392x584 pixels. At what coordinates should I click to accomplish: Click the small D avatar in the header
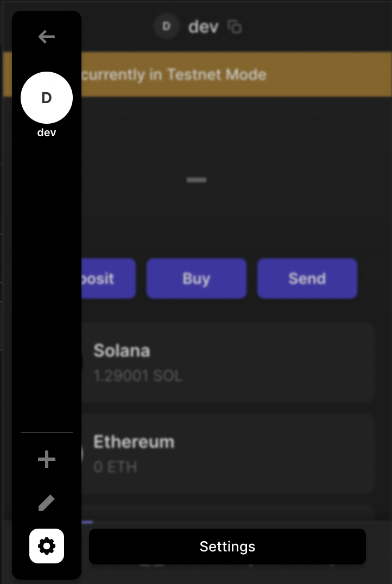click(167, 26)
